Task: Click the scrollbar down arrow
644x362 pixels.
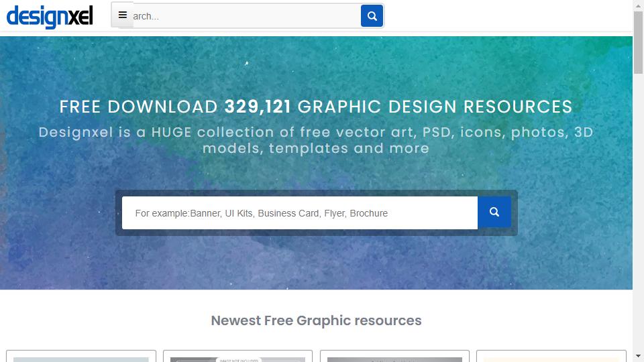Action: [638, 356]
